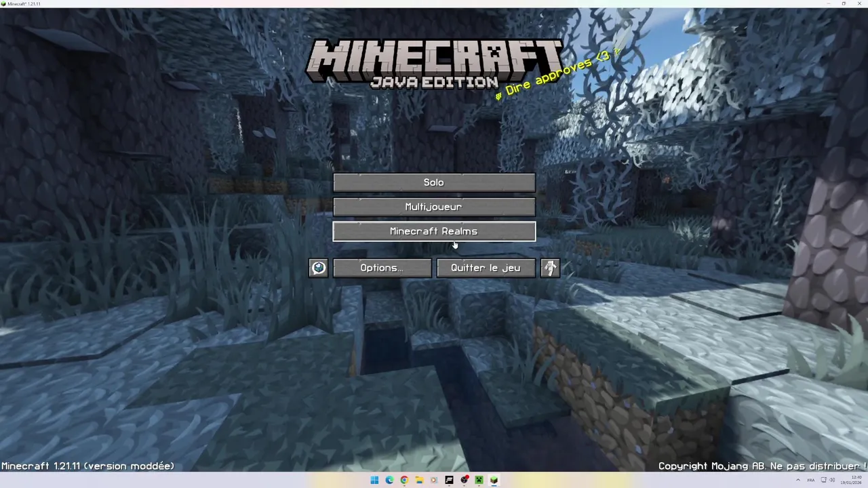
Task: Open the OBS Studio taskbar icon
Action: (464, 480)
